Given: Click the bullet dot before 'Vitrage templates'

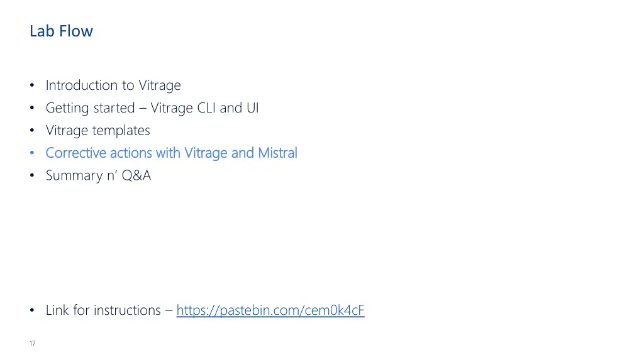Looking at the screenshot, I should 32,131.
